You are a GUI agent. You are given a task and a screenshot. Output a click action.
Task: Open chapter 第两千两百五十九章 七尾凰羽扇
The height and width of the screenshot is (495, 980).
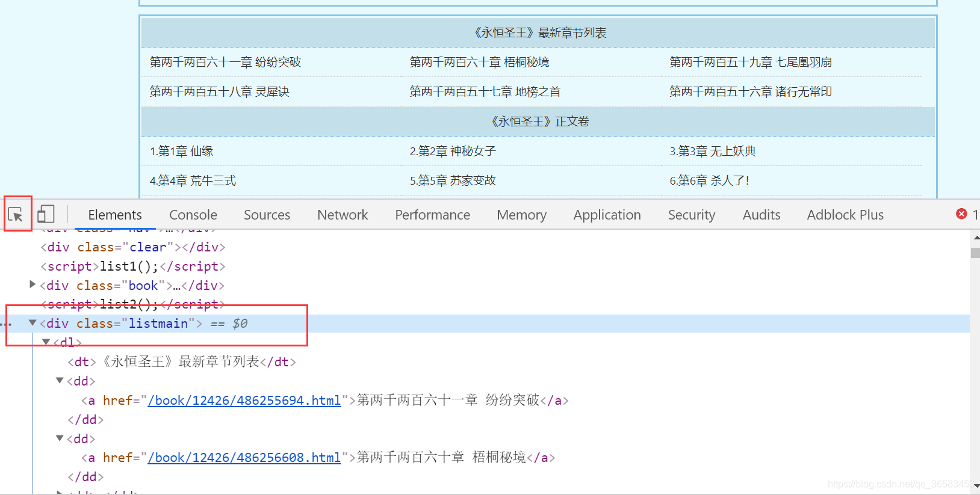(x=751, y=62)
